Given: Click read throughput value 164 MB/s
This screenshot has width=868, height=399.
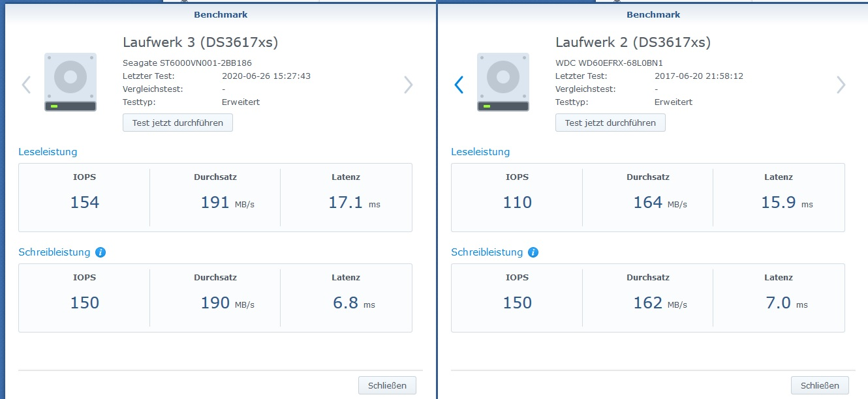Looking at the screenshot, I should 660,203.
